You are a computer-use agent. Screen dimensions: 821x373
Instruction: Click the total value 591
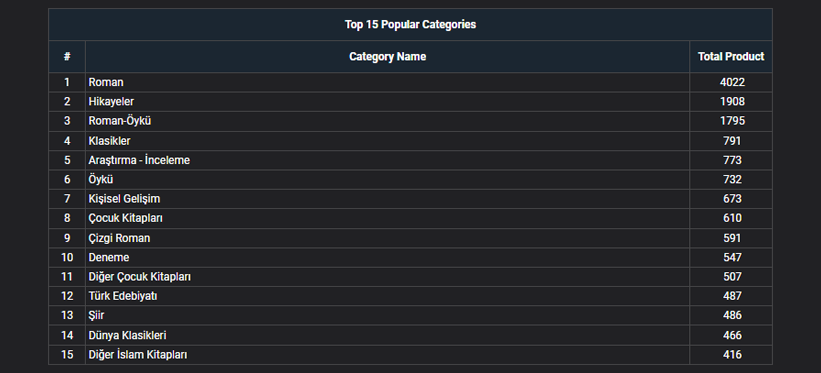pos(732,238)
